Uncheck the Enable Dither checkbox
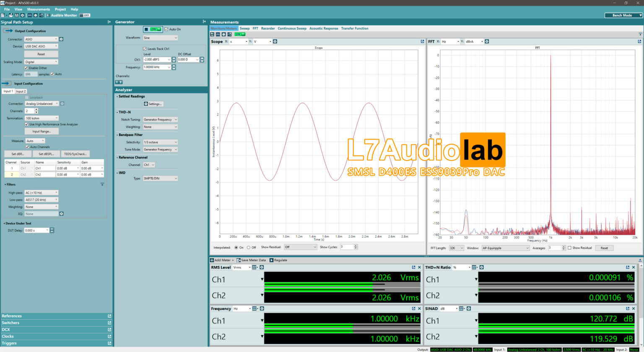Image resolution: width=644 pixels, height=352 pixels. click(27, 67)
